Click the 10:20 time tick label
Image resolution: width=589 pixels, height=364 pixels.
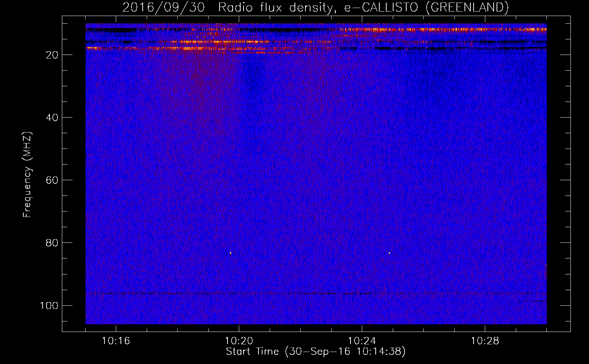click(x=239, y=341)
